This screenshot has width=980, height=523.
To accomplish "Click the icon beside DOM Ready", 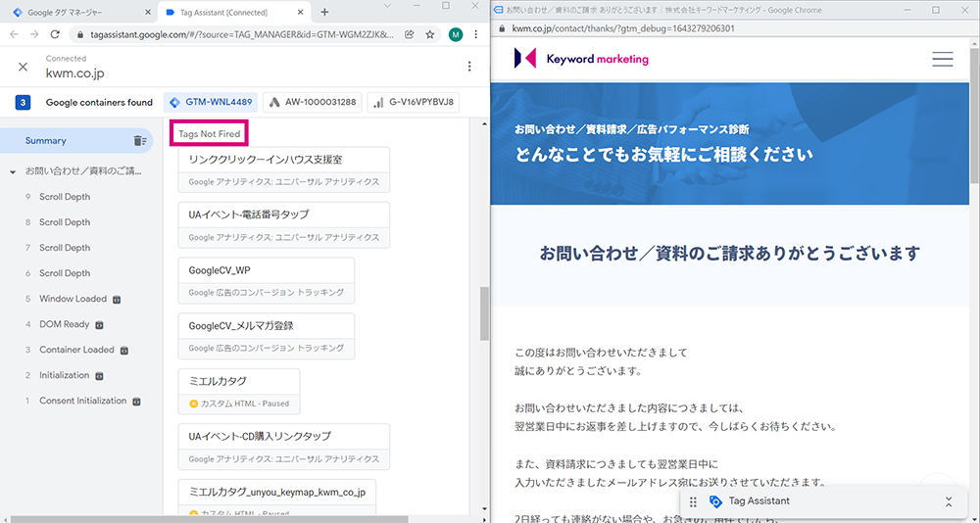I will pyautogui.click(x=99, y=325).
